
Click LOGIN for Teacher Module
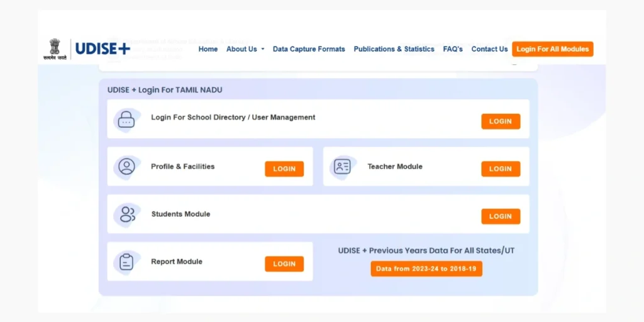[x=501, y=169]
